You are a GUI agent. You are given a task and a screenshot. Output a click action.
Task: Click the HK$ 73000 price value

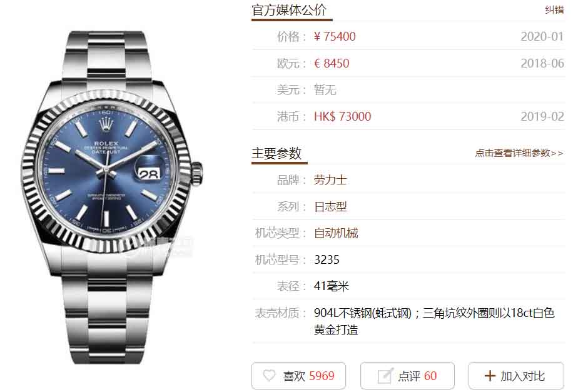click(342, 116)
